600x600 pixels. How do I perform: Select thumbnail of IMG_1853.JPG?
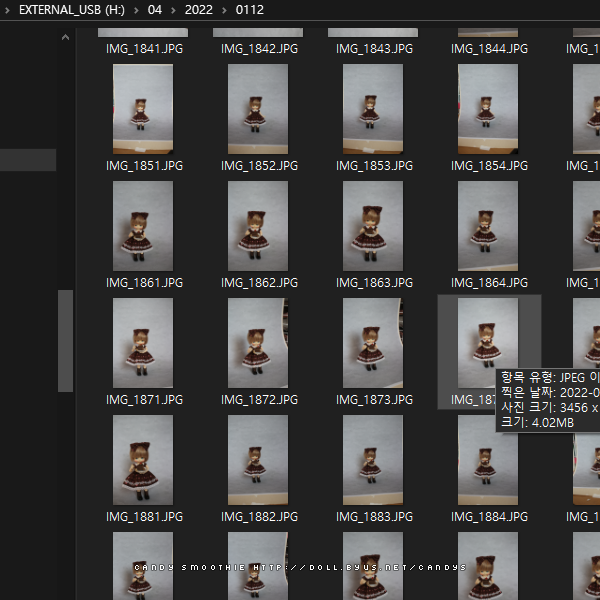click(373, 109)
